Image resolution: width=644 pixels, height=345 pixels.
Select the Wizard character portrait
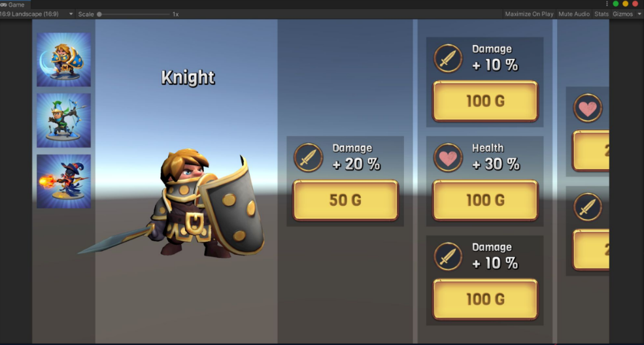63,181
